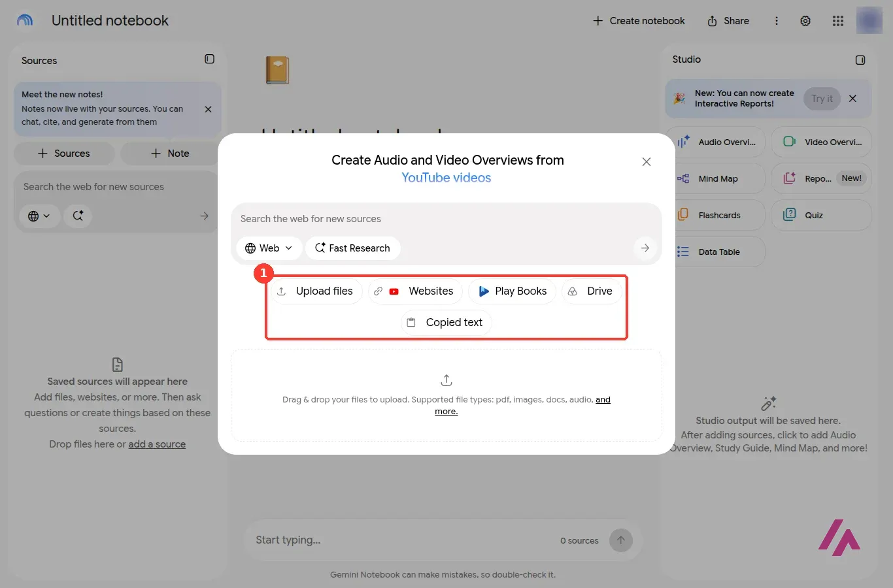
Task: Select Fast Research mode
Action: [353, 248]
